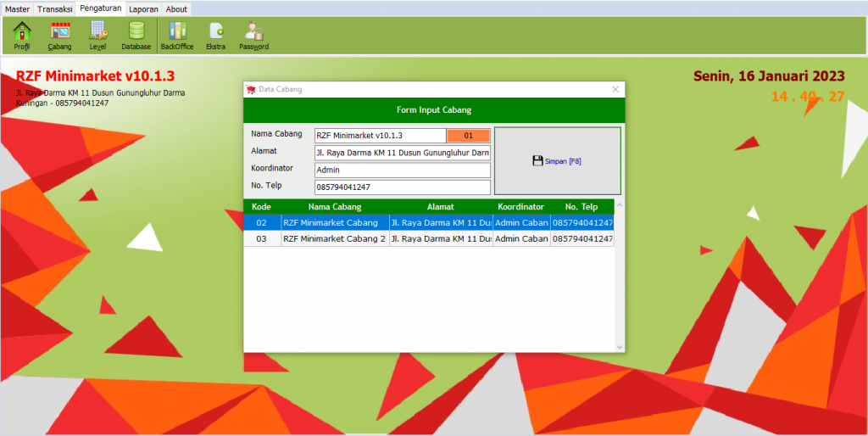Select the Pengaturan tab
868x436 pixels.
click(101, 8)
